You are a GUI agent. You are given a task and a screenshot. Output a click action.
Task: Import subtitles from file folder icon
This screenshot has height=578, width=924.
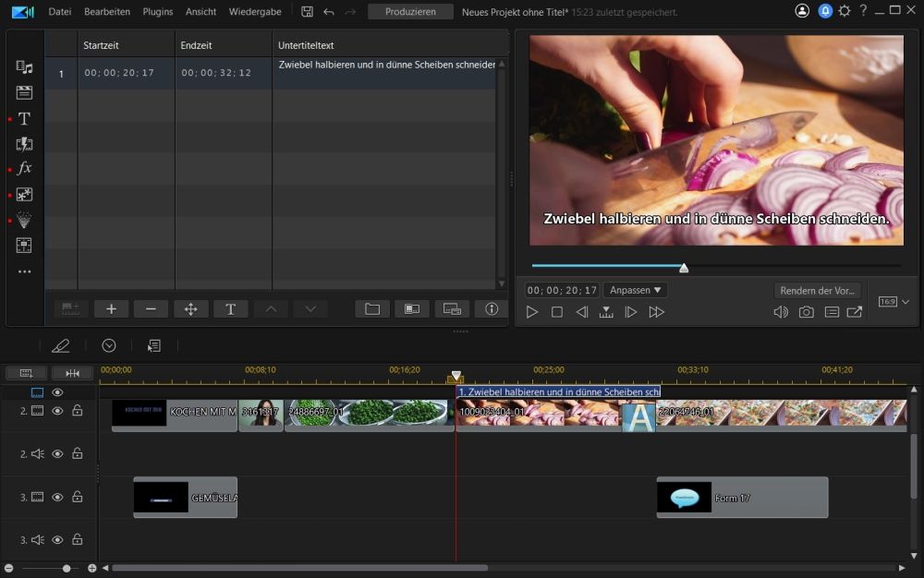[372, 309]
